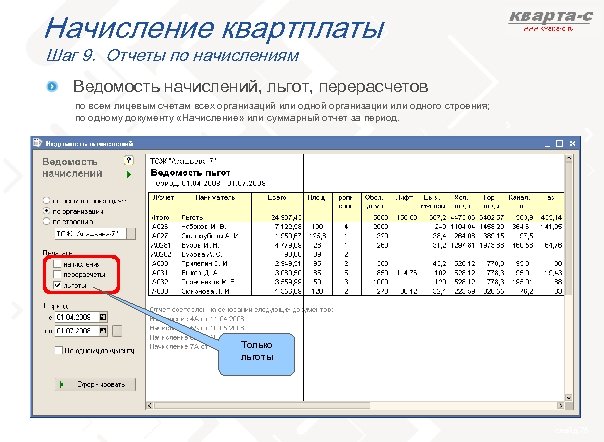The image size is (604, 442).
Task: Uncheck the 'льготы' checkbox
Action: [57, 285]
